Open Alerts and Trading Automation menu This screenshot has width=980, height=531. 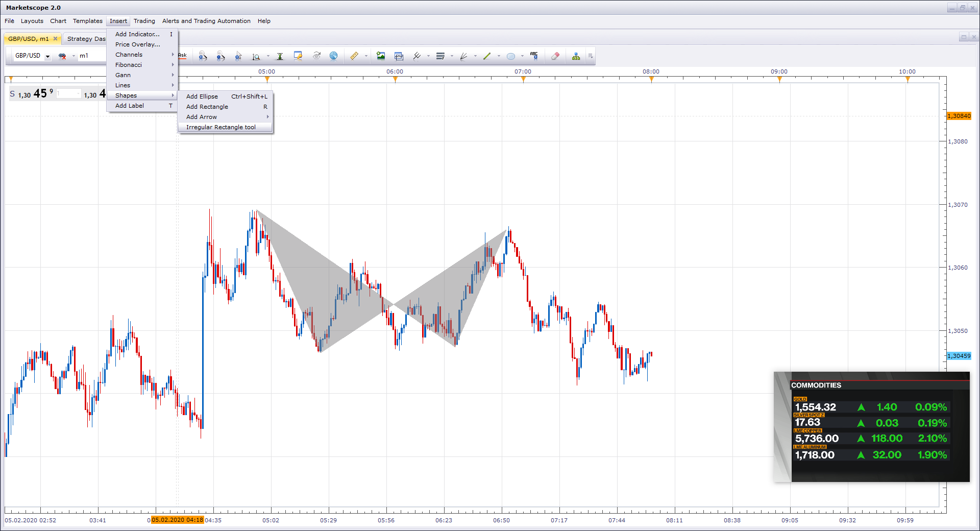coord(206,21)
